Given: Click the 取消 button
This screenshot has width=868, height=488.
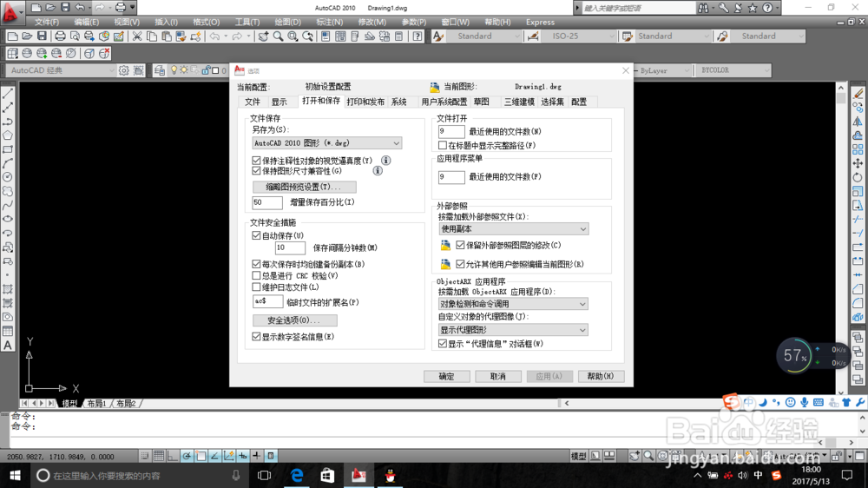Looking at the screenshot, I should pyautogui.click(x=497, y=376).
